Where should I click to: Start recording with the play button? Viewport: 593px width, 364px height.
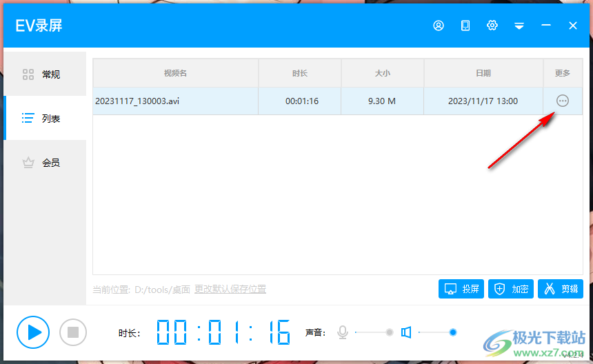click(33, 332)
